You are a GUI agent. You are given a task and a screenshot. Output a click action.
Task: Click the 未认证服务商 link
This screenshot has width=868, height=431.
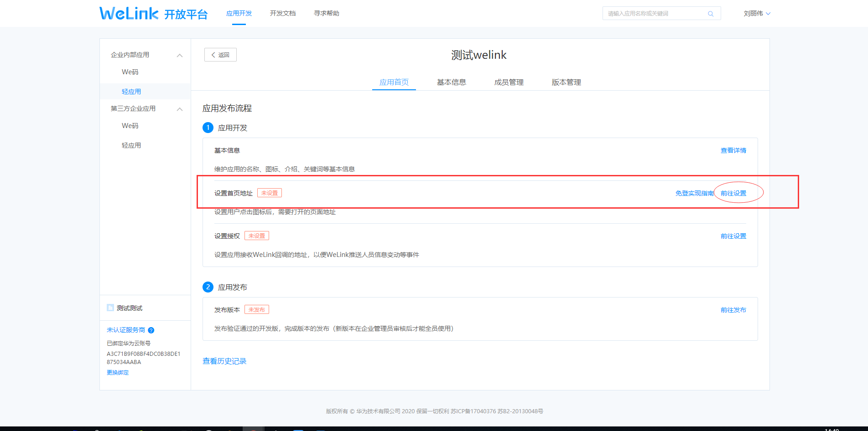point(126,330)
